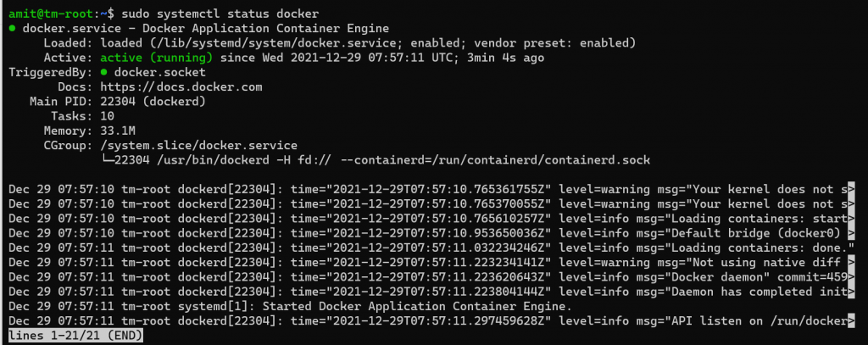868x345 pixels.
Task: Click the truncation arrow on the API listen line
Action: coord(851,320)
